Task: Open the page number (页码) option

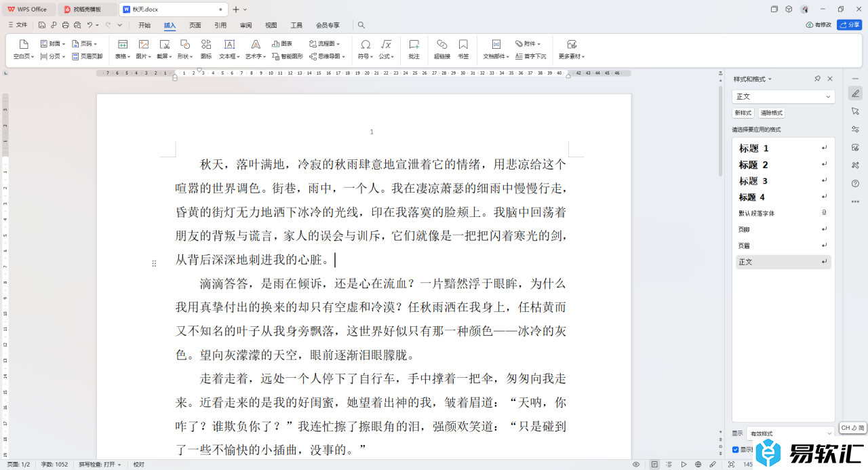Action: [84, 43]
